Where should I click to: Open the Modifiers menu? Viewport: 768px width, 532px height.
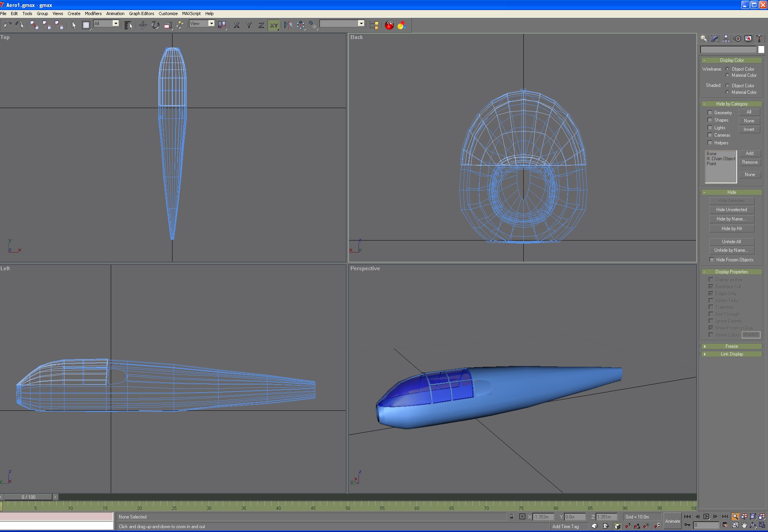[x=93, y=14]
